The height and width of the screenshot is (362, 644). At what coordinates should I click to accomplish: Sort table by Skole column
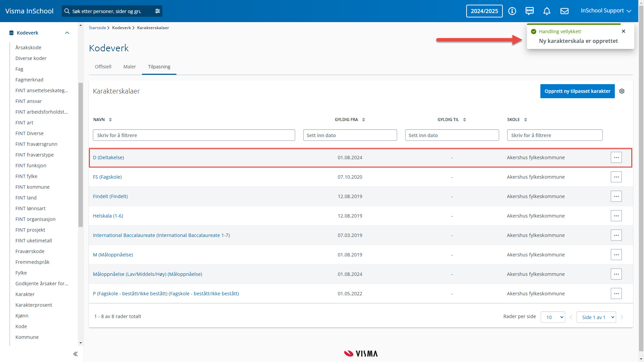[525, 120]
